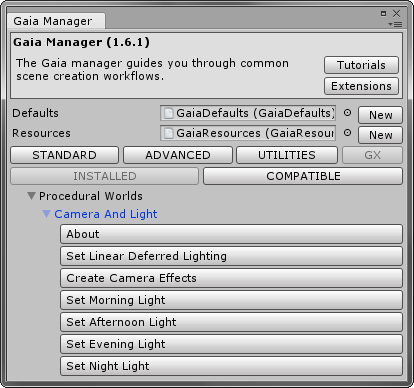414x388 pixels.
Task: Create New Defaults asset
Action: point(380,115)
